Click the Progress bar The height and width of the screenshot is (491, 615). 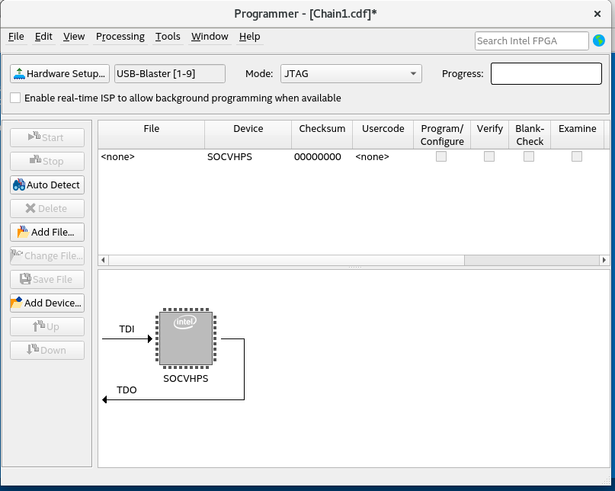click(546, 74)
